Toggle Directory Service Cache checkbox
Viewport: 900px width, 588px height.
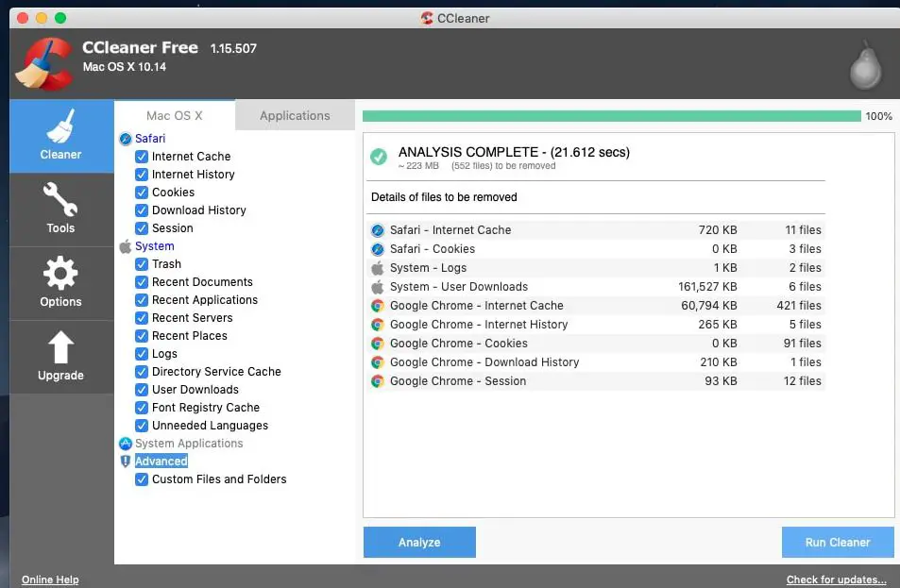142,372
